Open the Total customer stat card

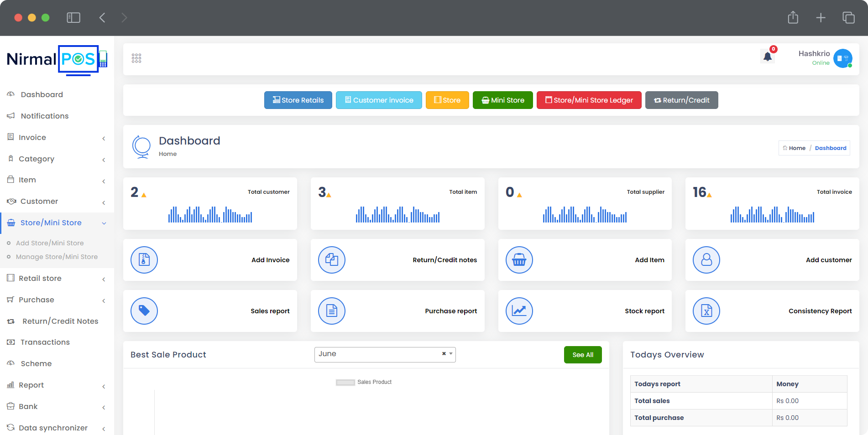pos(210,203)
